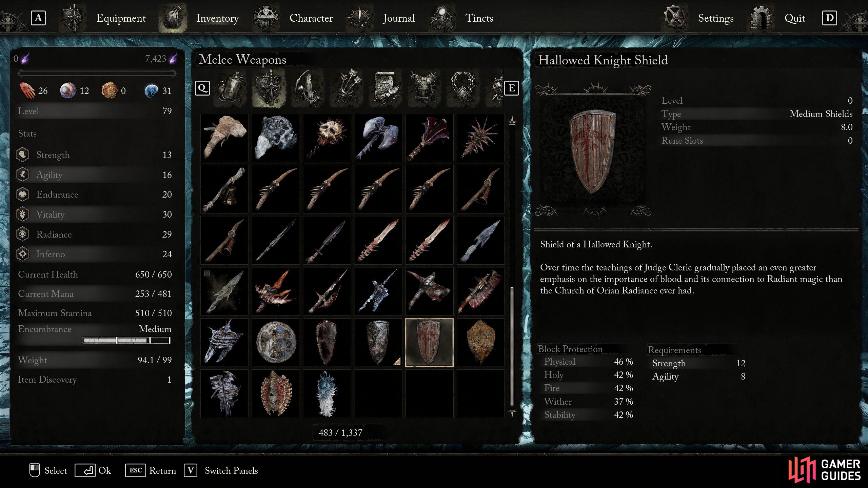Open Settings from the top bar
The image size is (868, 488).
pos(716,18)
